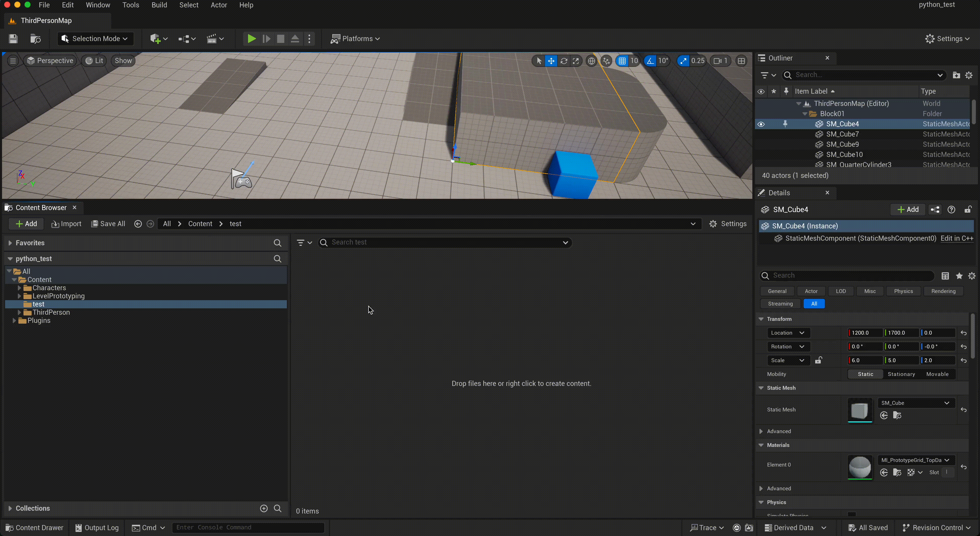Image resolution: width=980 pixels, height=536 pixels.
Task: Open Blueprint/Add Component Tree icon next to Add
Action: [x=935, y=210]
